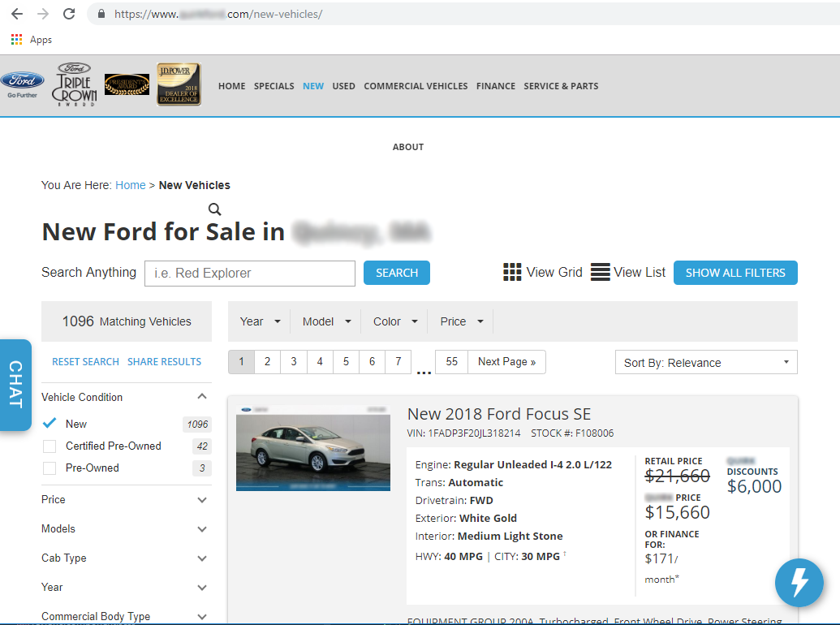Click the SHOW ALL FILTERS button
Viewport: 840px width, 625px height.
[735, 273]
